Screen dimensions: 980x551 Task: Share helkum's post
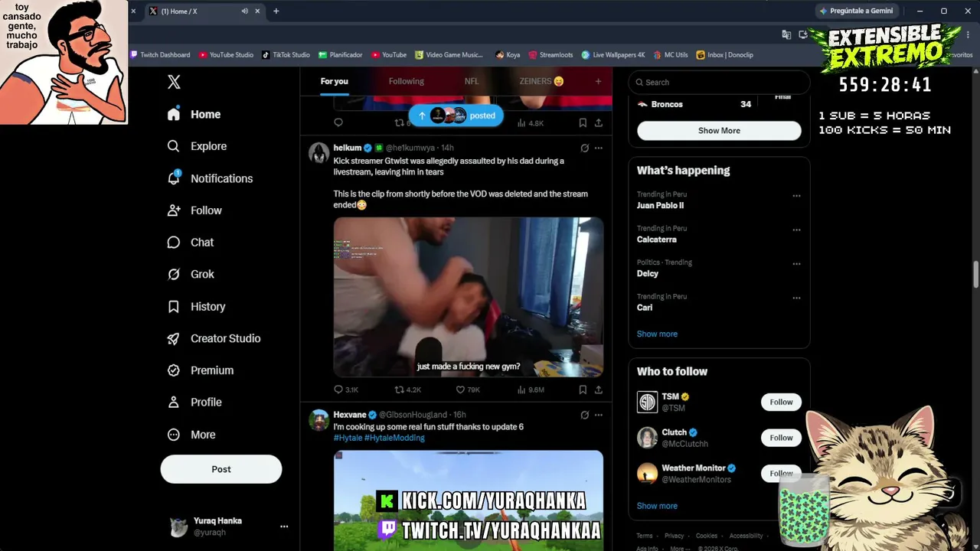click(x=598, y=390)
